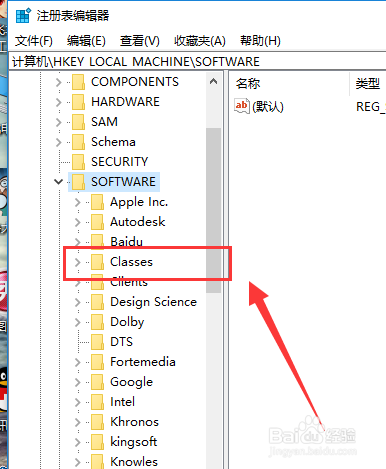The width and height of the screenshot is (386, 469).
Task: Expand the COMPONENTS key
Action: [x=59, y=82]
